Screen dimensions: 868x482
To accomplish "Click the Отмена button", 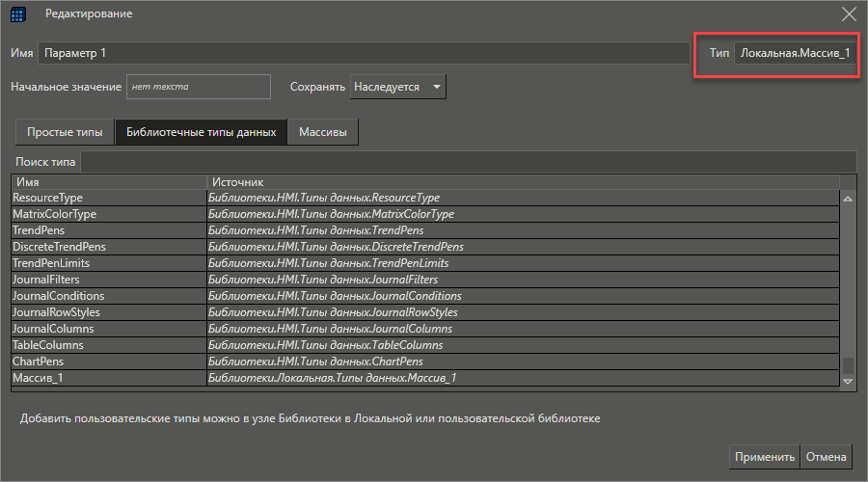I will click(827, 457).
